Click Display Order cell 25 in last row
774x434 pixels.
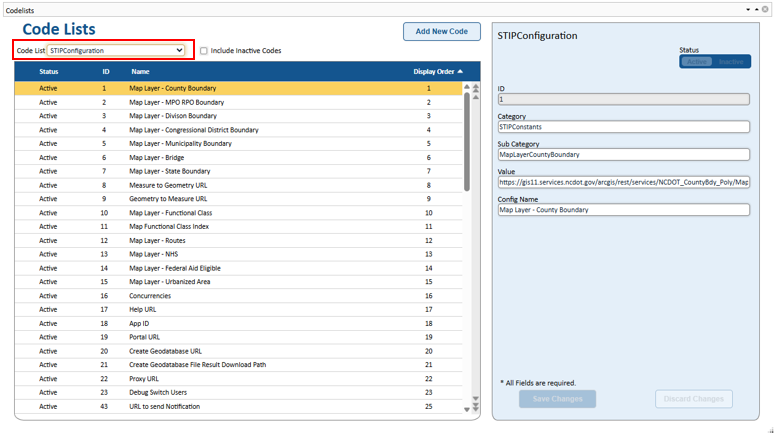tap(428, 406)
